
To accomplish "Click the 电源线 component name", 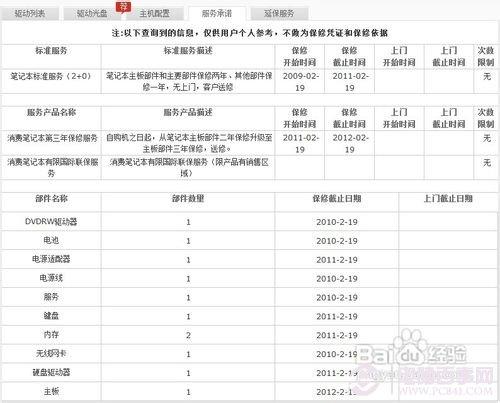I will click(x=51, y=278).
